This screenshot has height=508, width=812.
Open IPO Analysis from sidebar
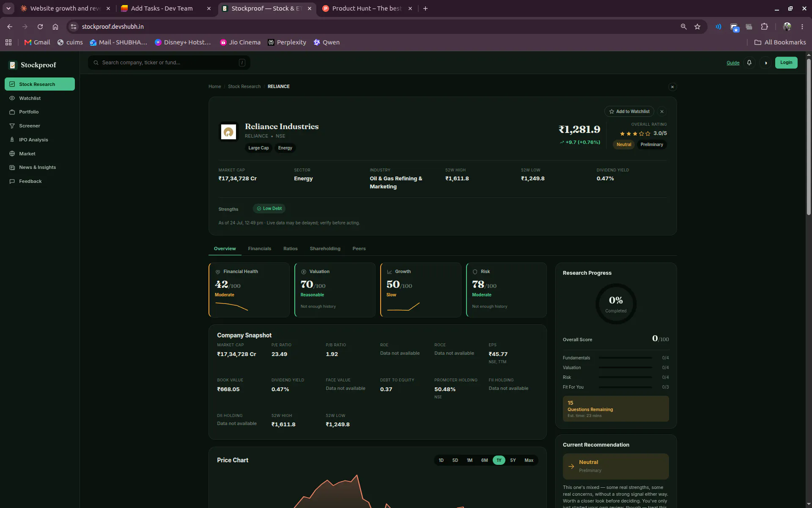tap(40, 140)
